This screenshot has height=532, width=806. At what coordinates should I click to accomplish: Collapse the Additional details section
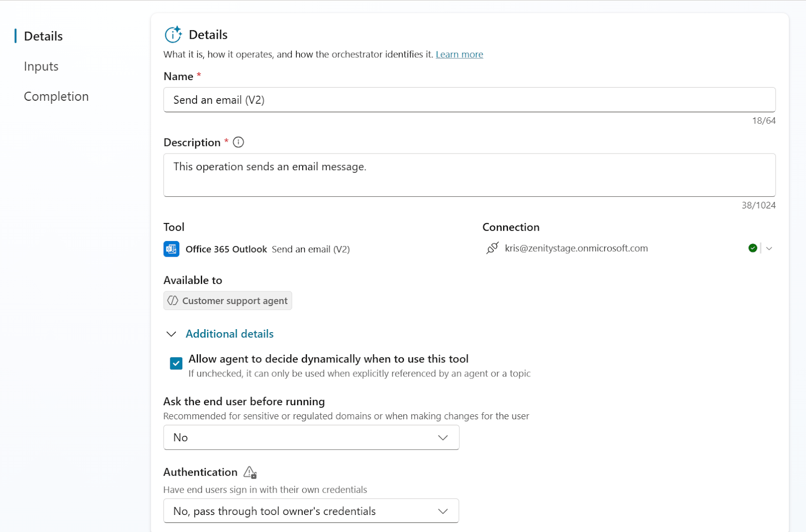[171, 334]
